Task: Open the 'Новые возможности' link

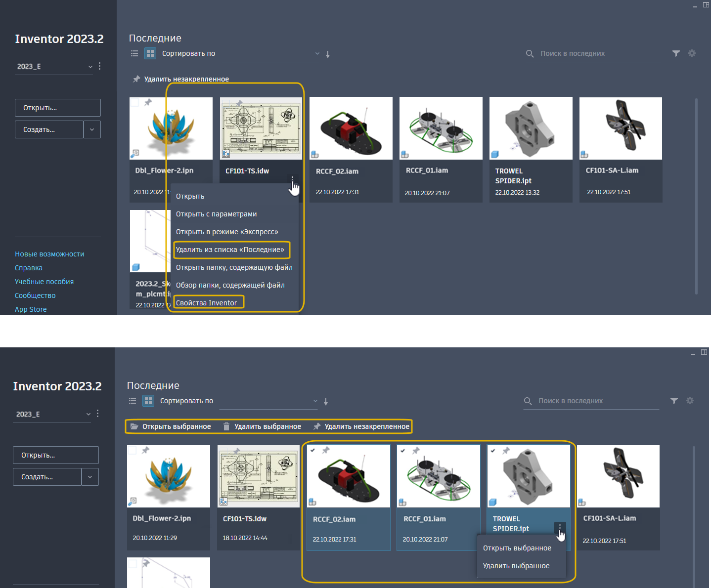Action: [49, 254]
